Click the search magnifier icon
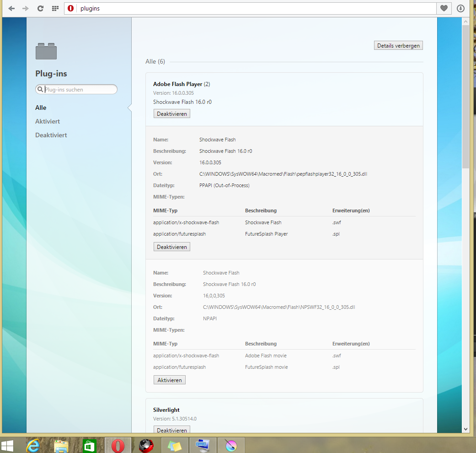 coord(40,89)
